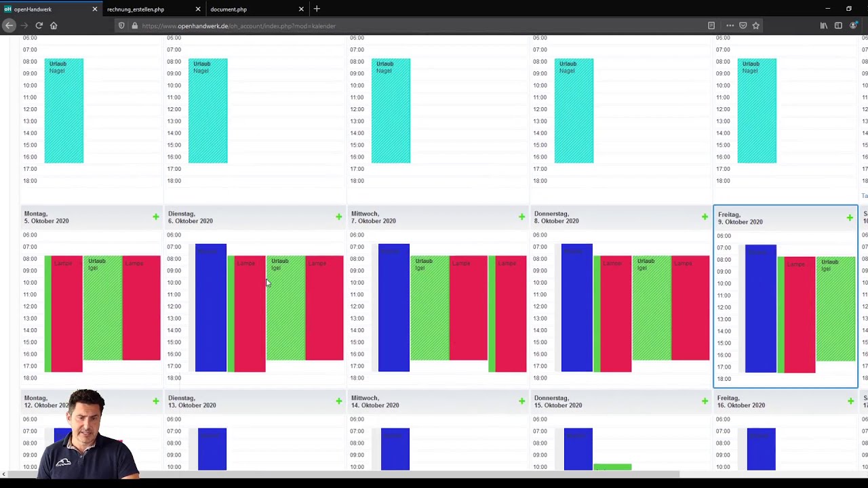868x488 pixels.
Task: Open Urlaub Igel entry on Freitag, 9. Oktober
Action: pyautogui.click(x=836, y=309)
